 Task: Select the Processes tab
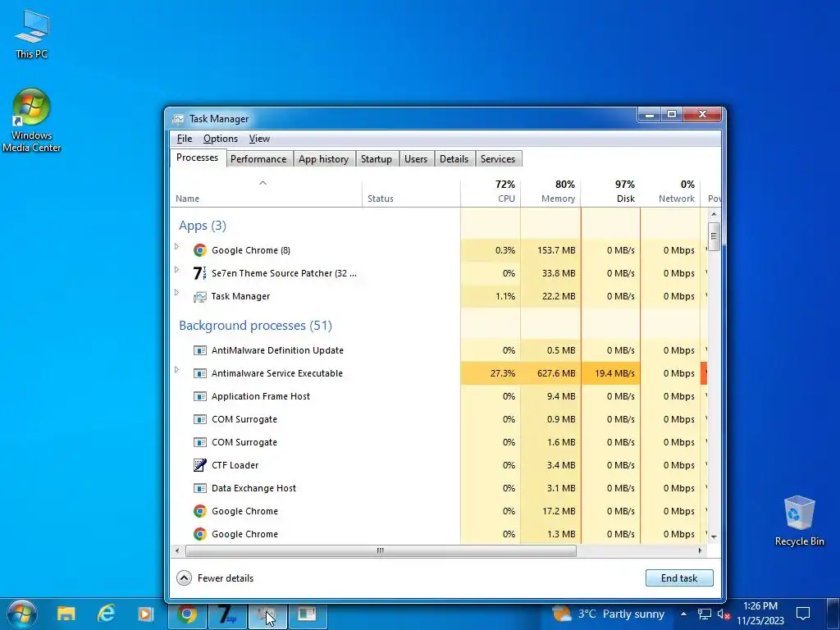pyautogui.click(x=197, y=157)
